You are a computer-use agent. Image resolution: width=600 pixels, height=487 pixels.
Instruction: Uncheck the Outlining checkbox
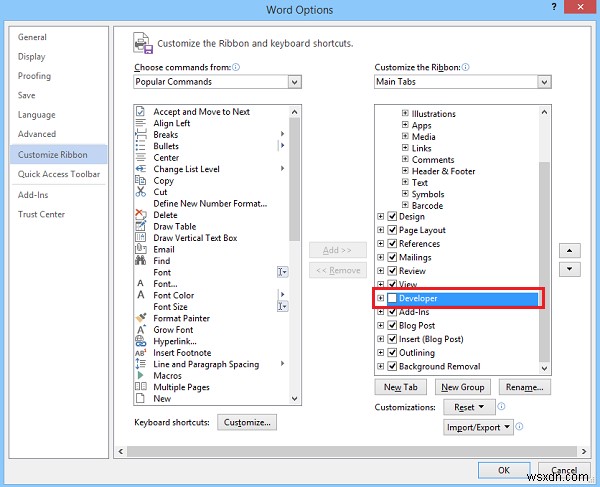[x=392, y=352]
